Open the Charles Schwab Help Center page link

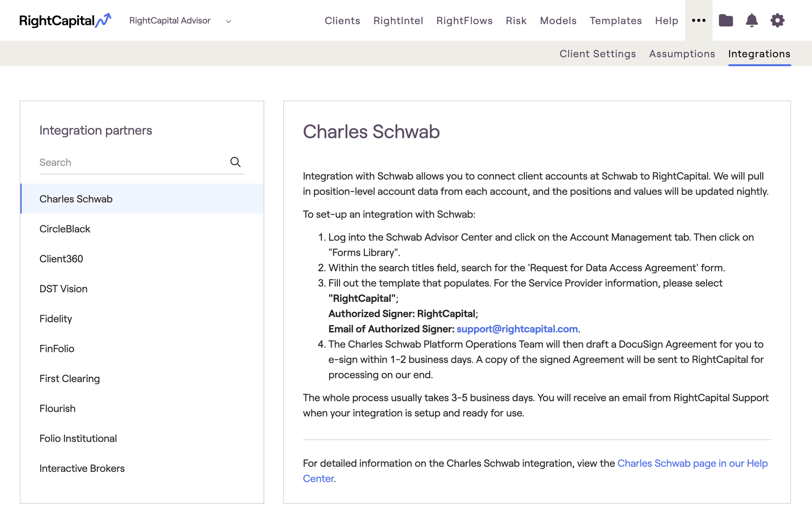pyautogui.click(x=535, y=471)
